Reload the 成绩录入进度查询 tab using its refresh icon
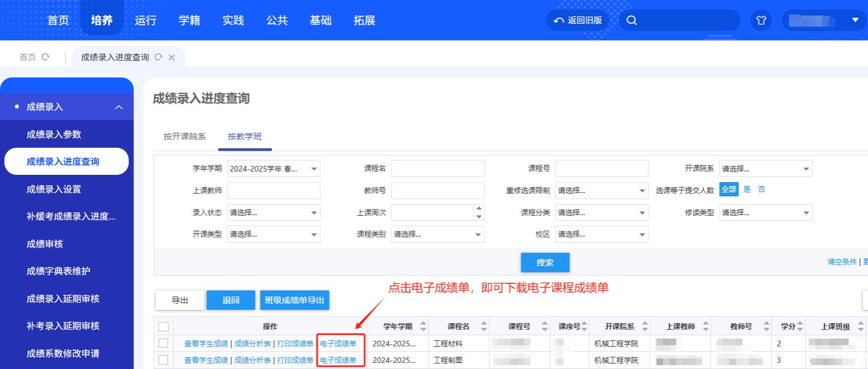The image size is (868, 369). pyautogui.click(x=159, y=57)
